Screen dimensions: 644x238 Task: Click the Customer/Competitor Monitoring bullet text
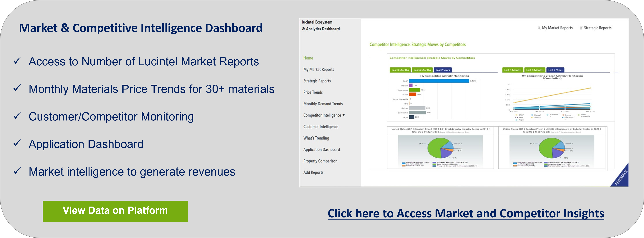tap(111, 117)
